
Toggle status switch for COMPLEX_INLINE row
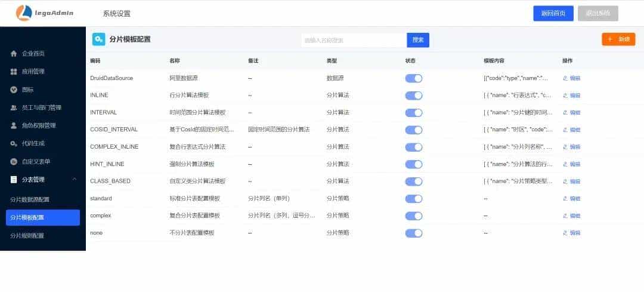pos(414,147)
